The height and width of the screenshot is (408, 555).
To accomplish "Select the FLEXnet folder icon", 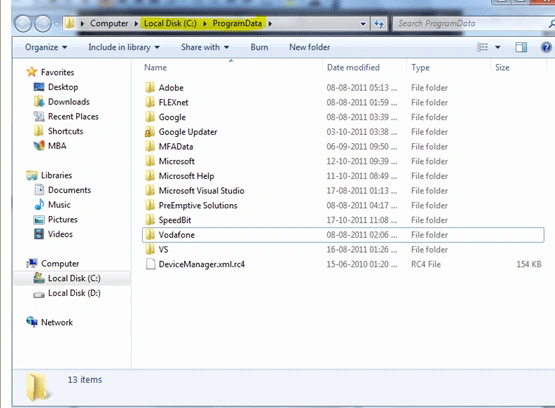I will pyautogui.click(x=150, y=102).
